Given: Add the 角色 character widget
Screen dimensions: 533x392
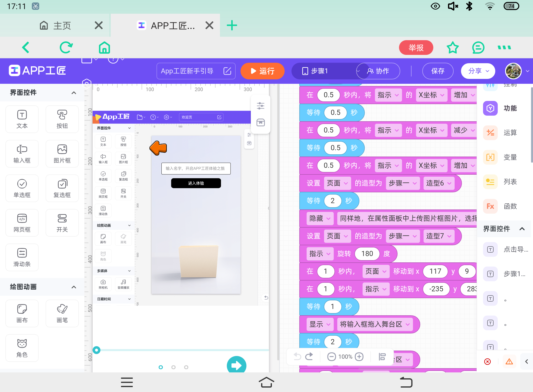Looking at the screenshot, I should pyautogui.click(x=22, y=348).
